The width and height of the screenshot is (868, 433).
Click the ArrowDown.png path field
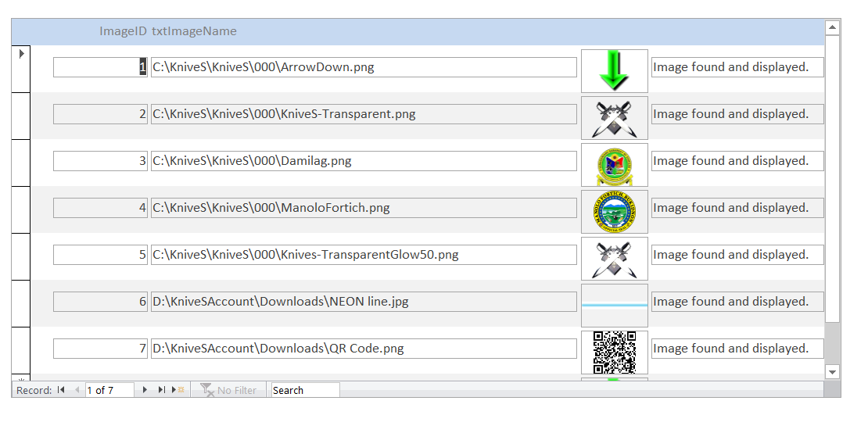click(x=364, y=67)
